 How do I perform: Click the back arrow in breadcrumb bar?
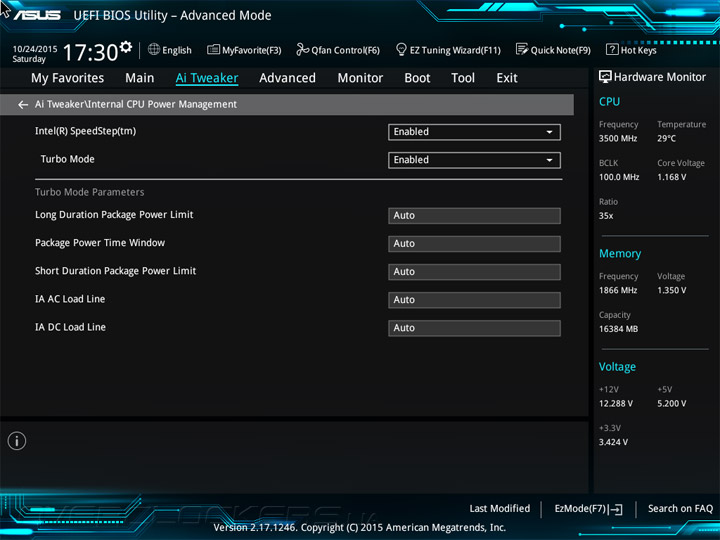(x=23, y=105)
